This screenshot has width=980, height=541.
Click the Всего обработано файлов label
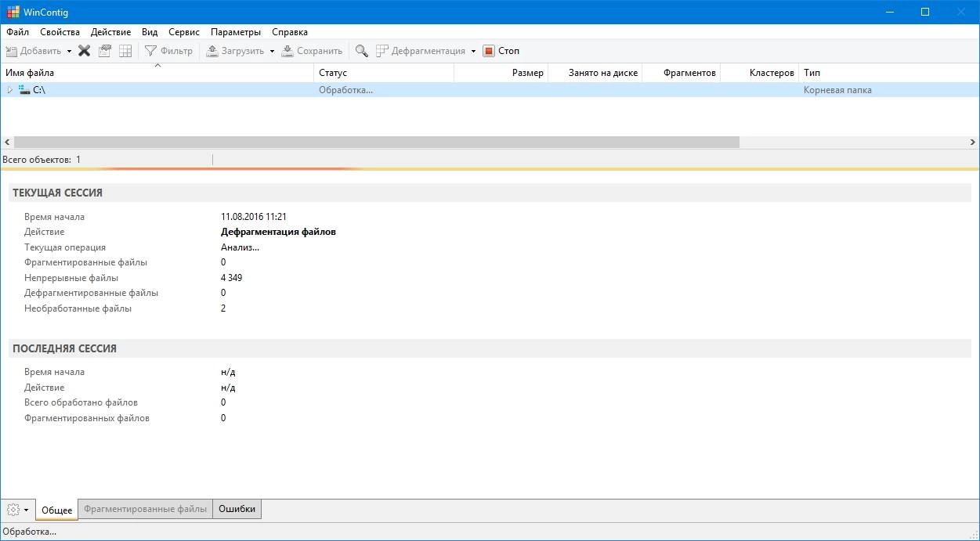tap(81, 402)
